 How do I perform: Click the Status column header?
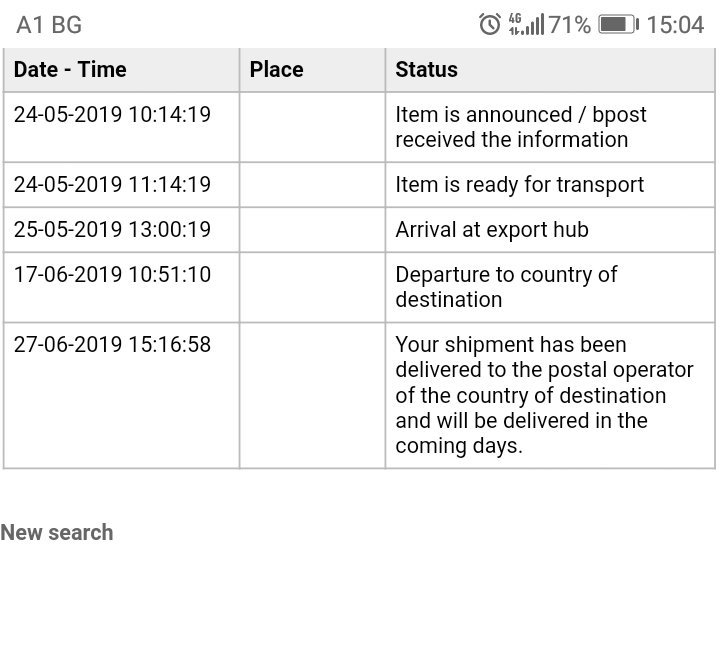pyautogui.click(x=427, y=70)
